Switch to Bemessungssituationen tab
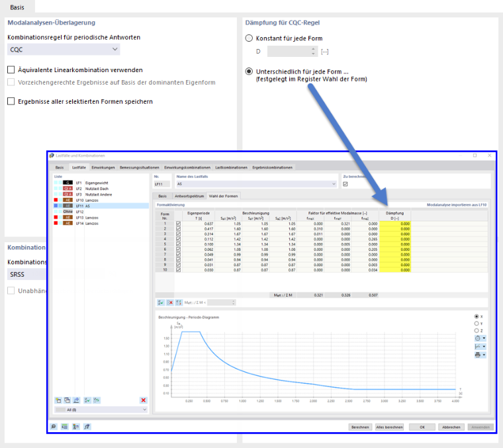 [x=139, y=167]
